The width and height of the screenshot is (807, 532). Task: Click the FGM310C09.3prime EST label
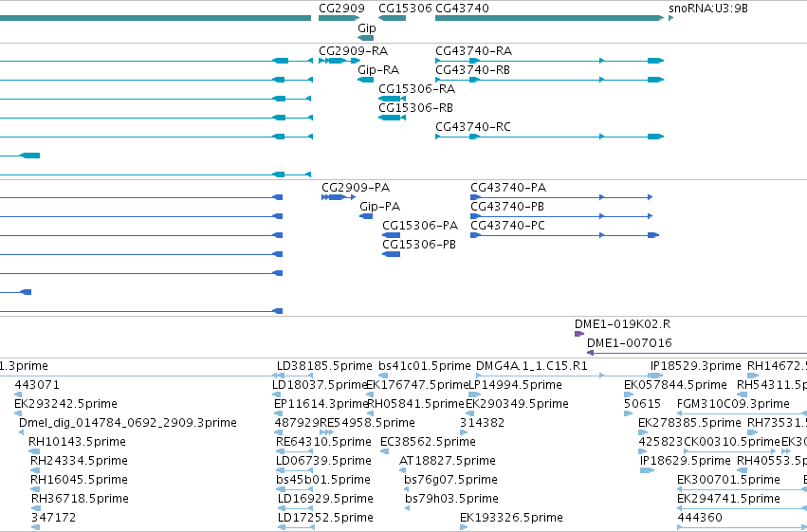(x=733, y=404)
